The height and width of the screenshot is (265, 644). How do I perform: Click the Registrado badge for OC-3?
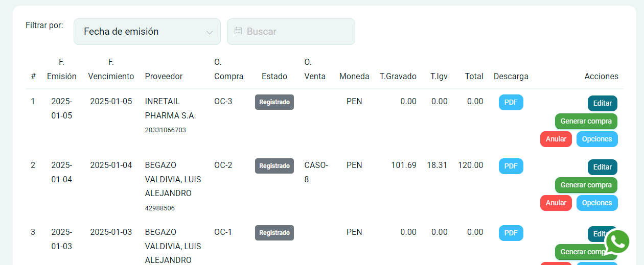click(274, 102)
